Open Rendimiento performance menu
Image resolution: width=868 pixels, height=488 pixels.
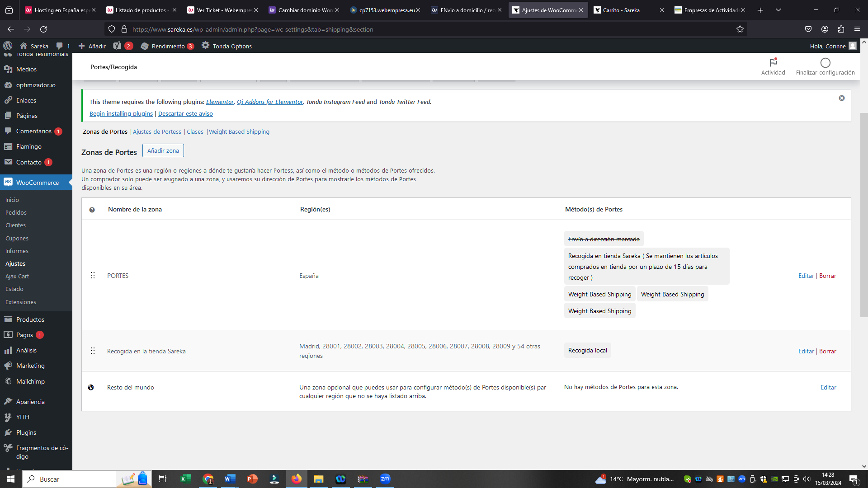tap(167, 46)
